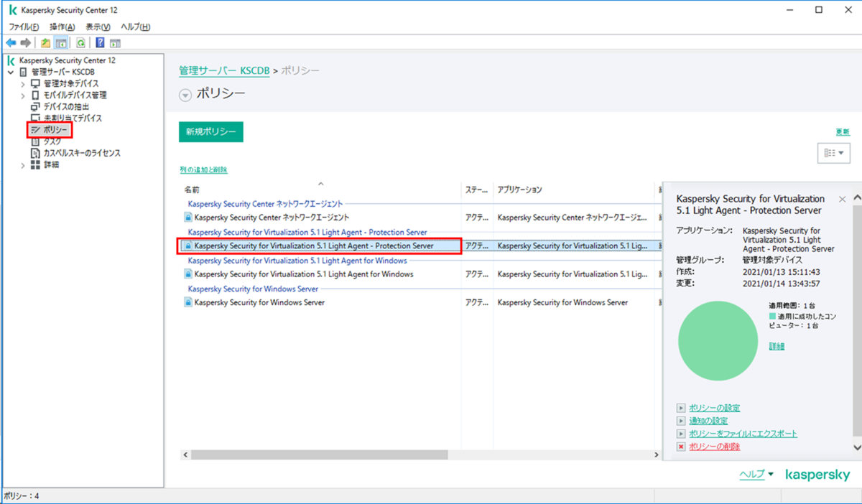Open the 操作(A) menu

[x=62, y=27]
